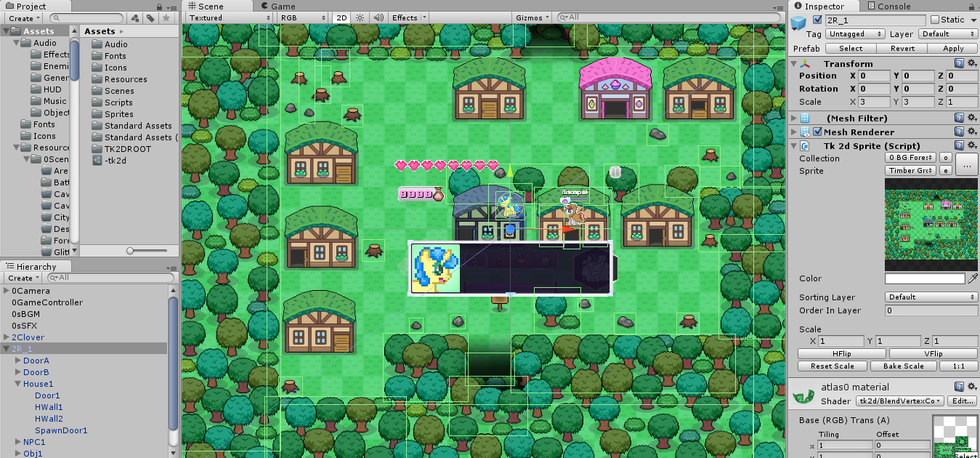Viewport: 980px width, 458px height.
Task: Open Mesh Filter gear settings
Action: tap(971, 118)
